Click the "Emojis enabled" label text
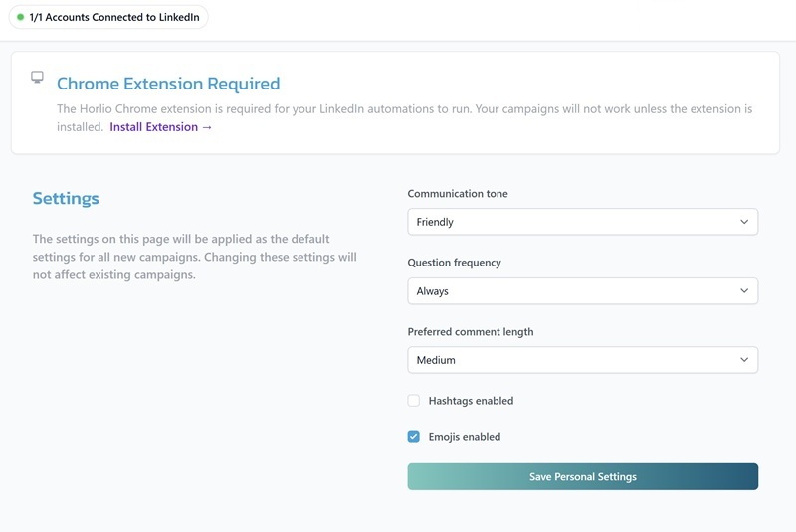 (464, 437)
